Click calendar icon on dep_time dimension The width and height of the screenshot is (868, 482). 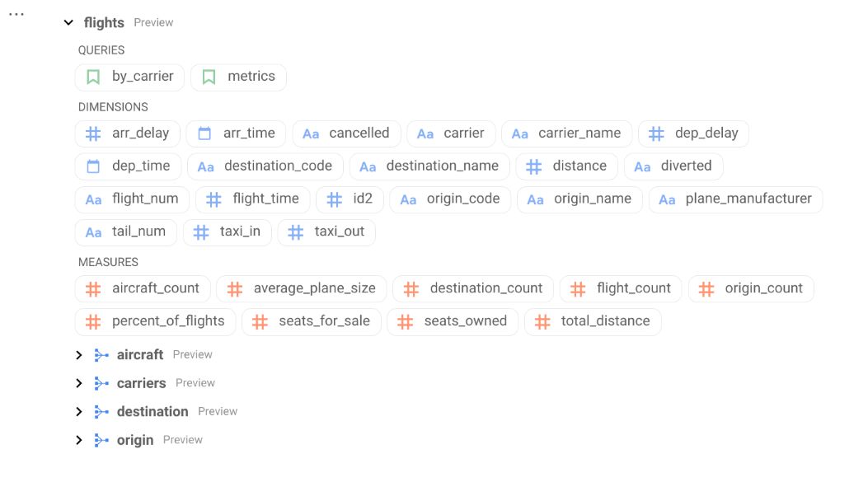93,166
